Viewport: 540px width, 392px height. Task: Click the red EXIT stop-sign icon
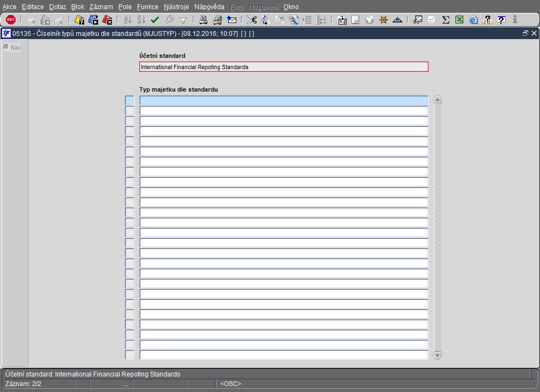[x=11, y=20]
